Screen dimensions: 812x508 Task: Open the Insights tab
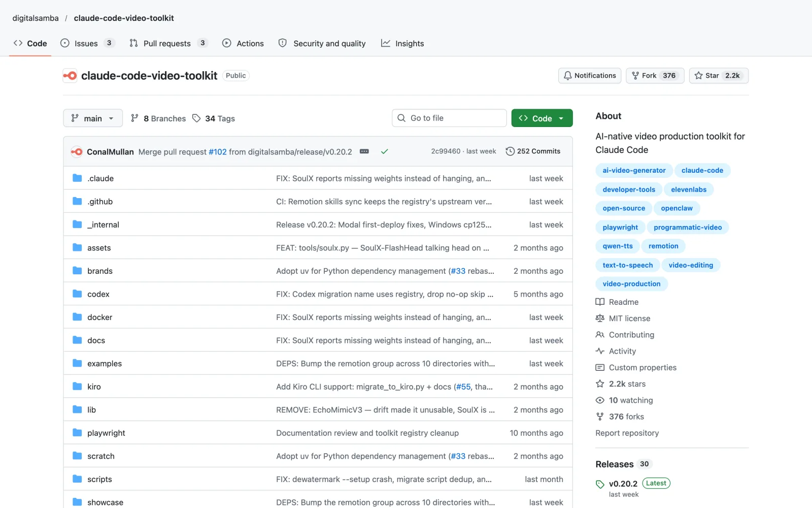pos(402,43)
